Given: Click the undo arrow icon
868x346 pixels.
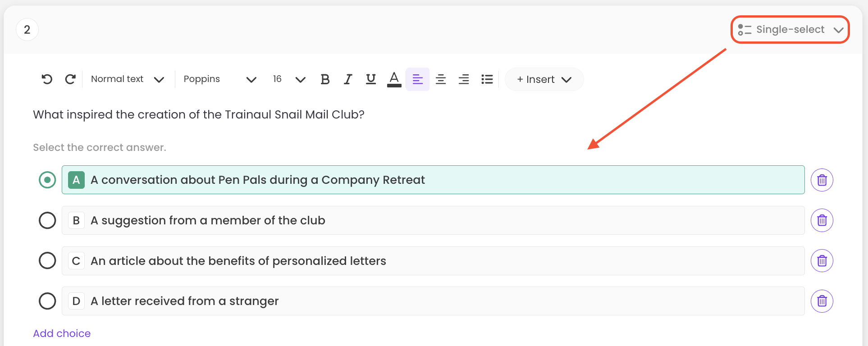Looking at the screenshot, I should pos(47,79).
